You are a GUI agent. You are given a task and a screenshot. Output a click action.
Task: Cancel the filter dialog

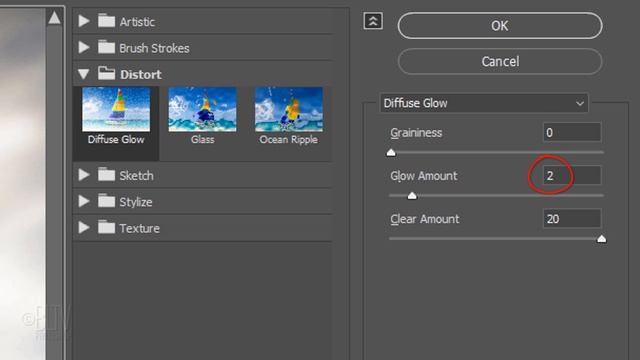tap(500, 62)
